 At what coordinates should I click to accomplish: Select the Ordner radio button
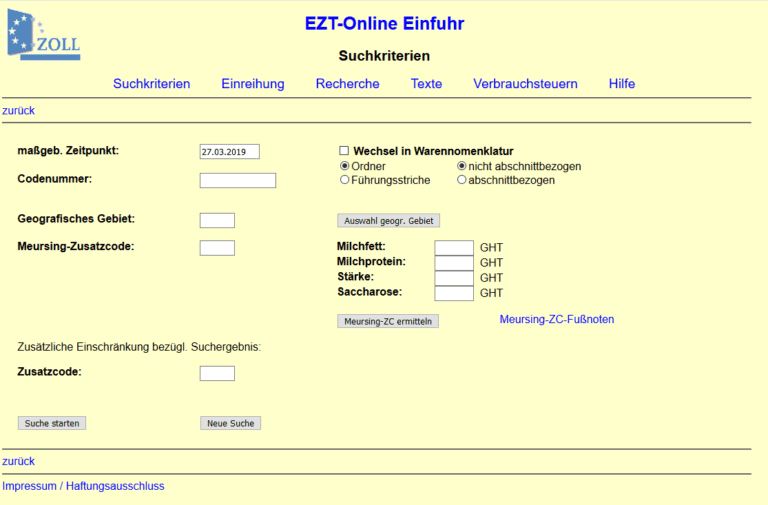click(345, 166)
